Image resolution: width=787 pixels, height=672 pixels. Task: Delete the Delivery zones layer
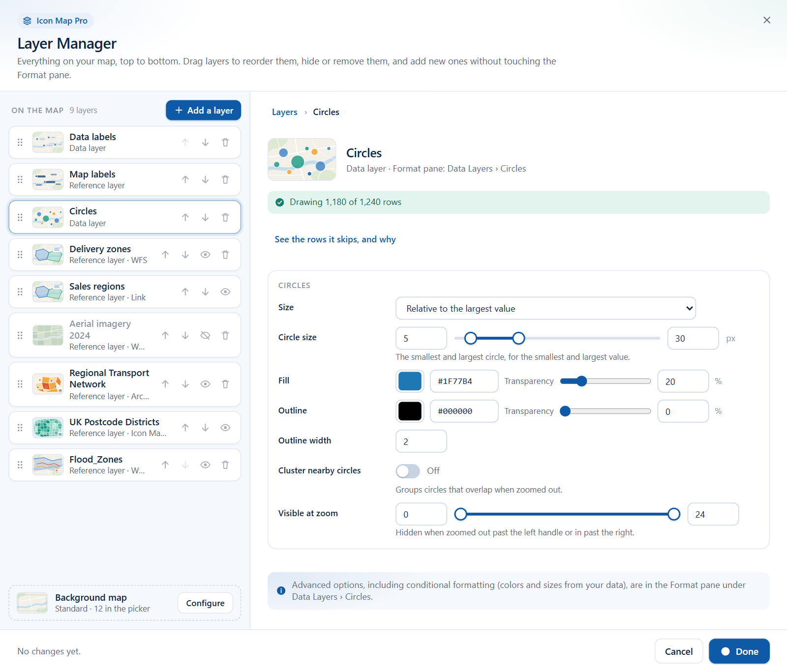[225, 255]
